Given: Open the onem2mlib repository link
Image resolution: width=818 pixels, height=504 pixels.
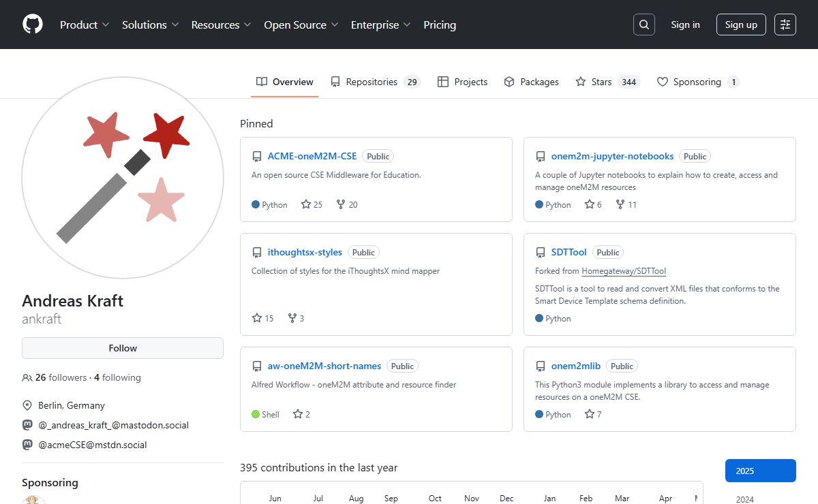Looking at the screenshot, I should coord(576,366).
